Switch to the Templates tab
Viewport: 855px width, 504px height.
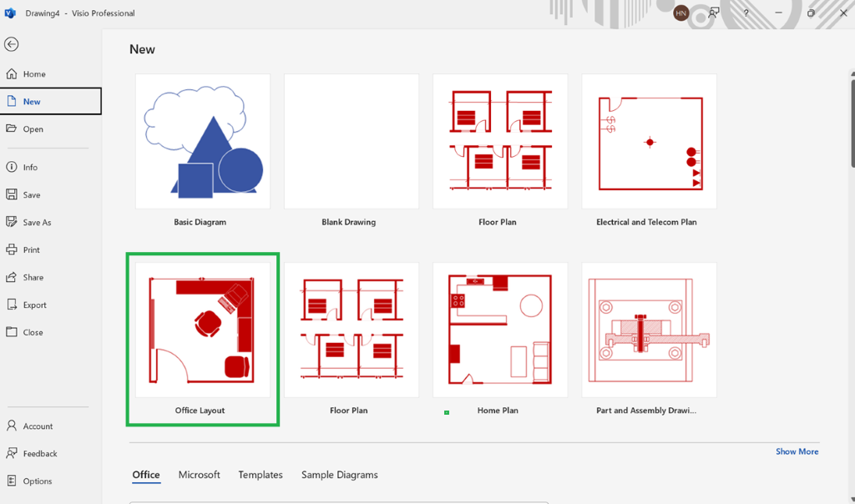(261, 475)
